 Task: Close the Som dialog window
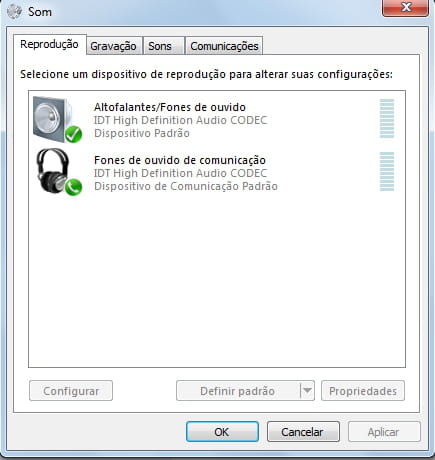(x=405, y=7)
